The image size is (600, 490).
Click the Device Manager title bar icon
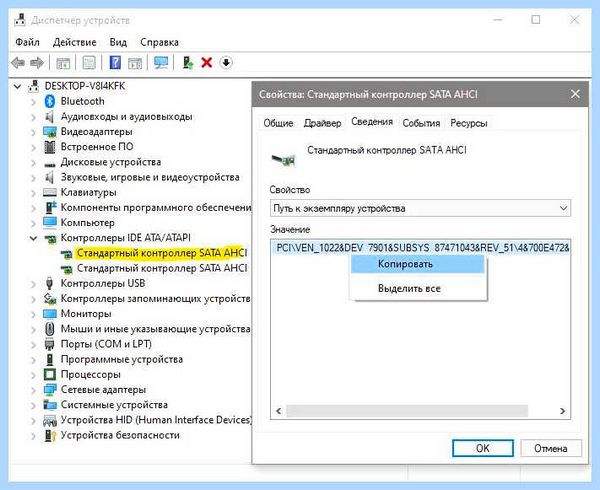click(x=20, y=20)
